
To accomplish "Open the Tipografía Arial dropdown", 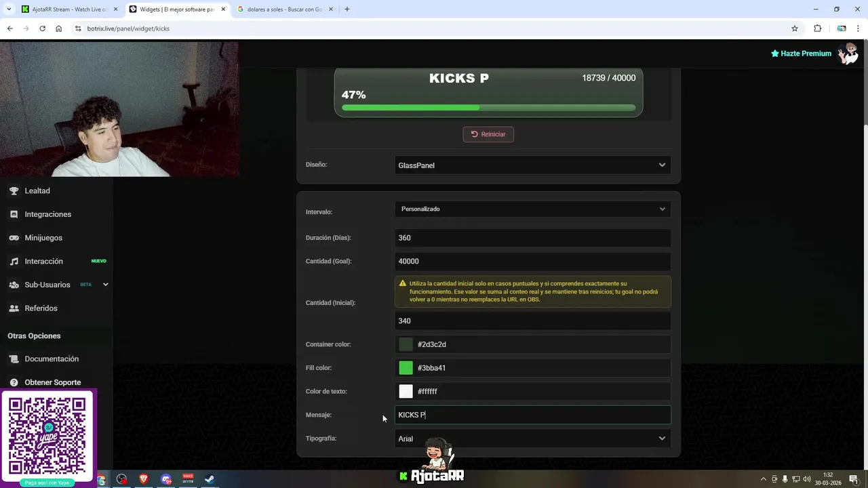I will pyautogui.click(x=532, y=439).
